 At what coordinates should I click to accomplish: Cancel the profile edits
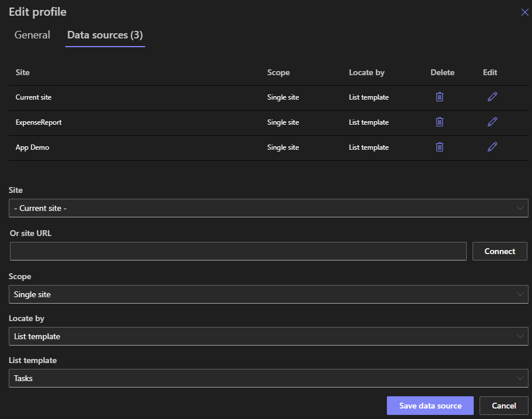pyautogui.click(x=503, y=406)
